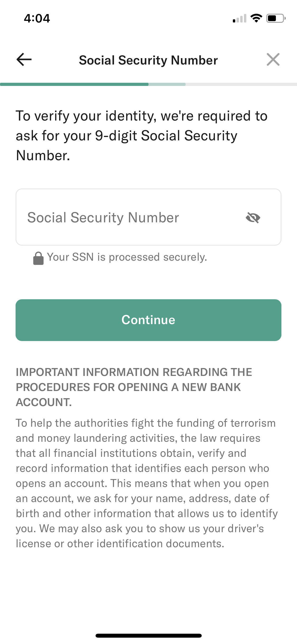Tap the Social Security Number header title
This screenshot has height=644, width=297.
click(148, 60)
